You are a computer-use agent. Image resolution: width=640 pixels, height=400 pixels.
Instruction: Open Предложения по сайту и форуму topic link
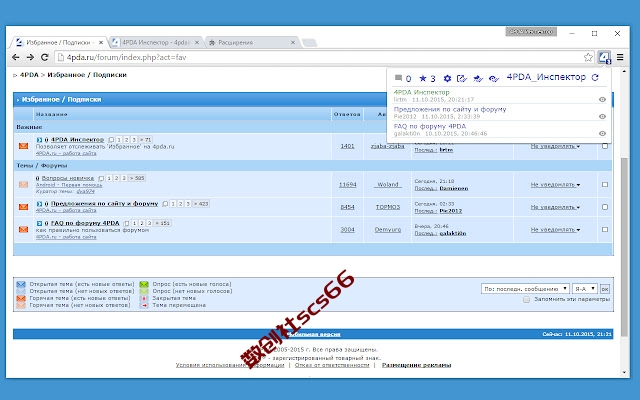tap(104, 203)
